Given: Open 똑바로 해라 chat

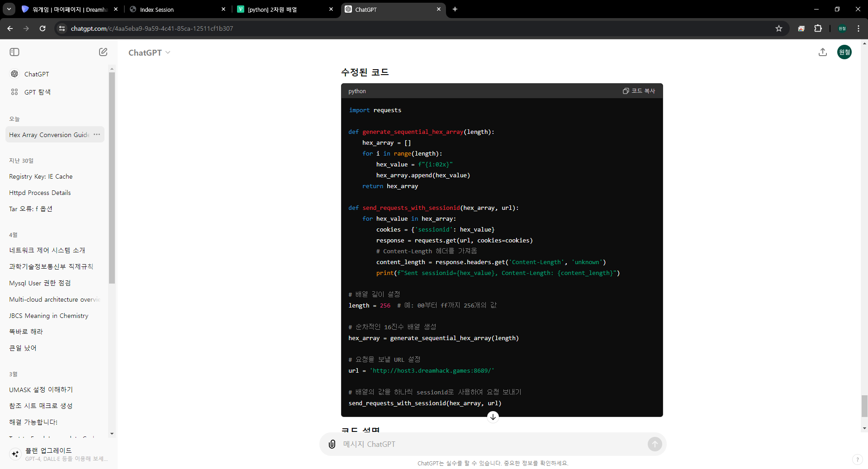Looking at the screenshot, I should pyautogui.click(x=26, y=332).
